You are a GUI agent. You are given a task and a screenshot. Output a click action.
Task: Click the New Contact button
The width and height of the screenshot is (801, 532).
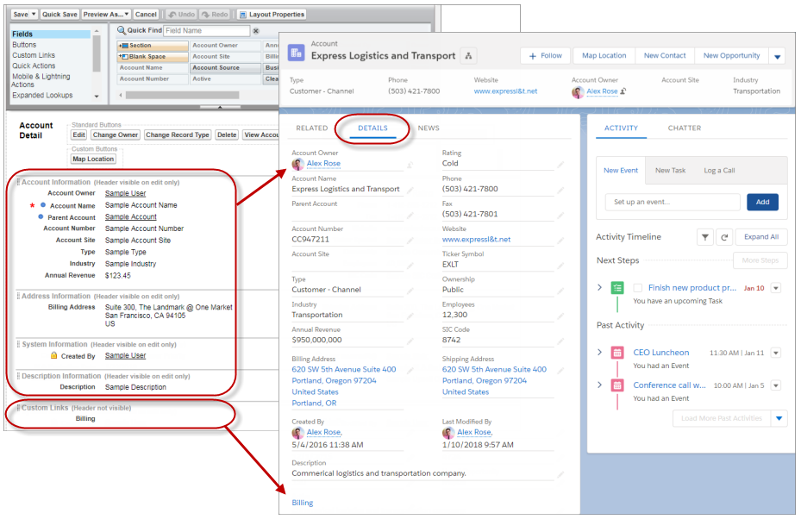pyautogui.click(x=665, y=56)
